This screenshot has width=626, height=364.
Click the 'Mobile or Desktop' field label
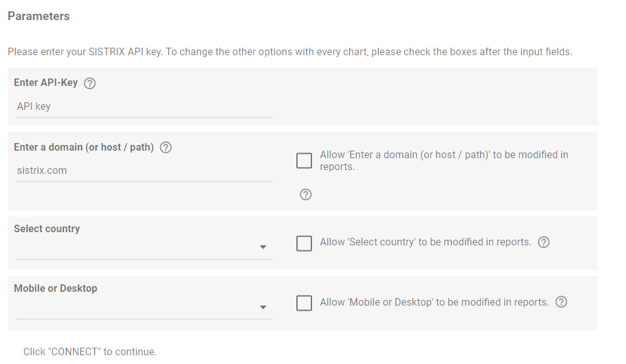coord(55,288)
